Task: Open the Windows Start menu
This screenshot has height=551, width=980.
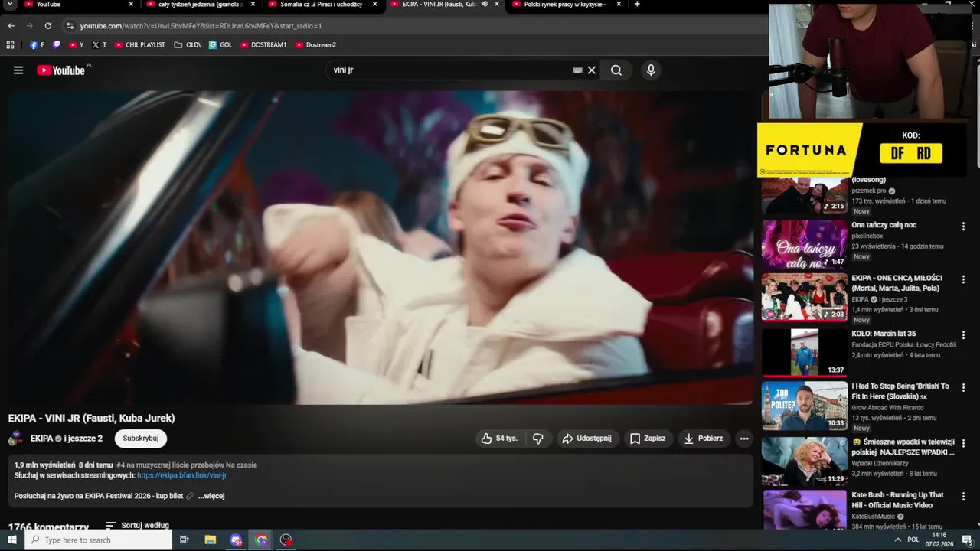Action: coord(12,540)
